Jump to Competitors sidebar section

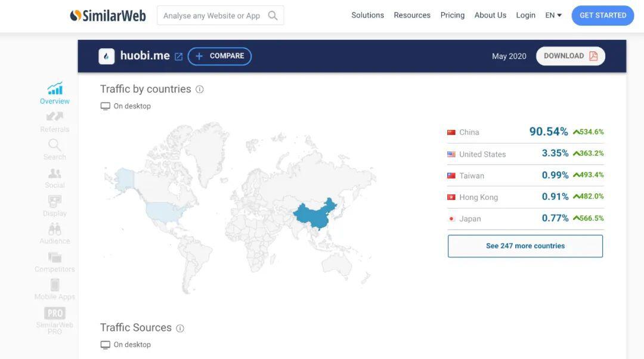pos(55,262)
